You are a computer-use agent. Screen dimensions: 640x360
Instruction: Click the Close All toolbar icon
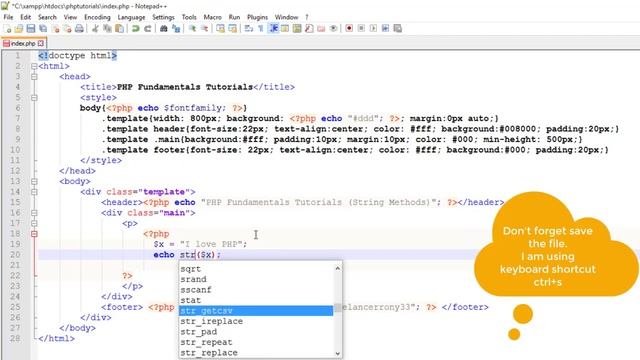[67, 29]
